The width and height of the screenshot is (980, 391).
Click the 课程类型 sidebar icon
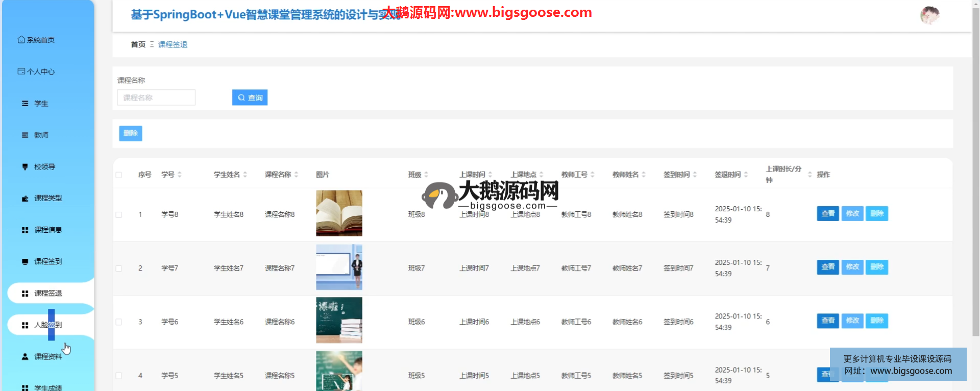pos(25,199)
